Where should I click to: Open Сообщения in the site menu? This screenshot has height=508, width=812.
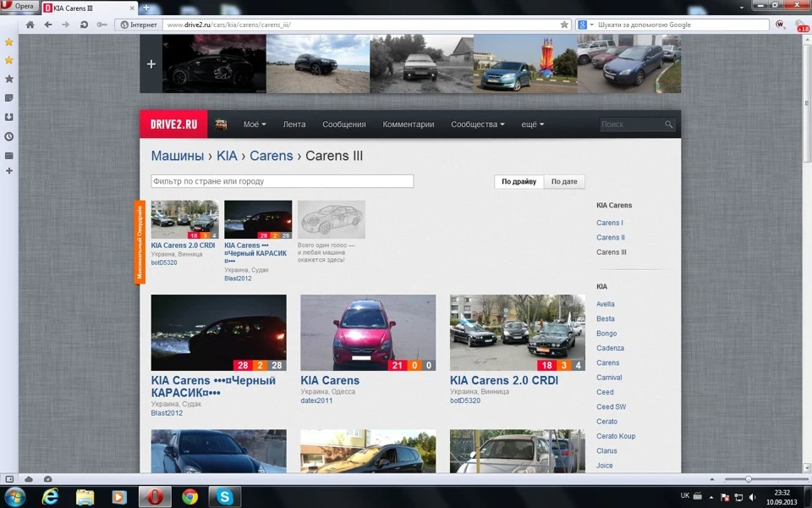click(344, 124)
